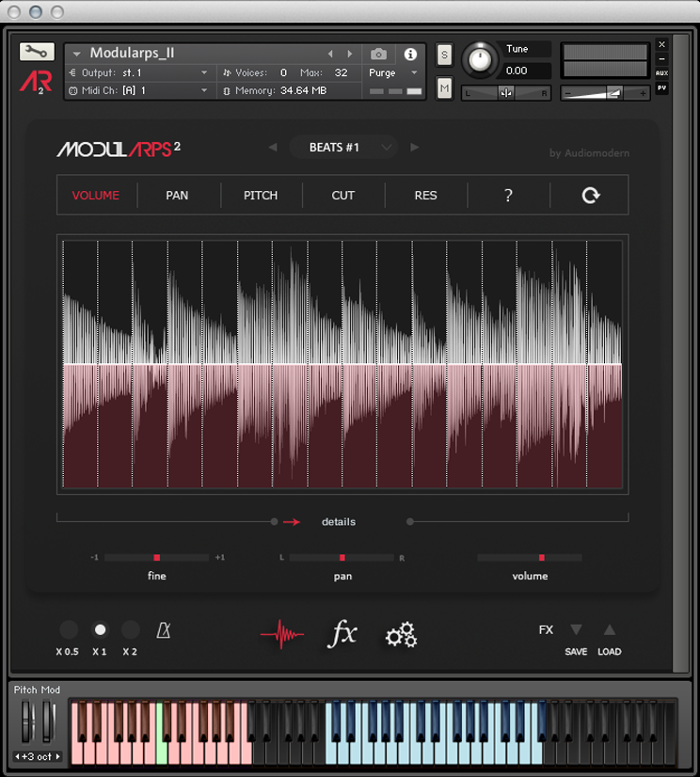Click the reset circular arrow icon
The height and width of the screenshot is (777, 700).
coord(591,196)
